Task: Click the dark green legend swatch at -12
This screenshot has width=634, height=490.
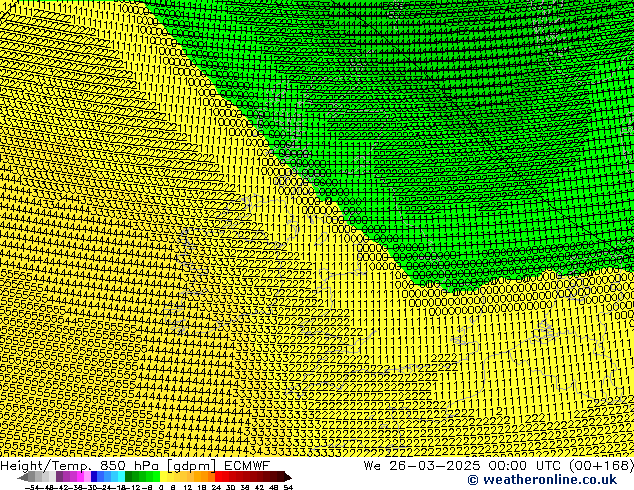Action: click(129, 477)
